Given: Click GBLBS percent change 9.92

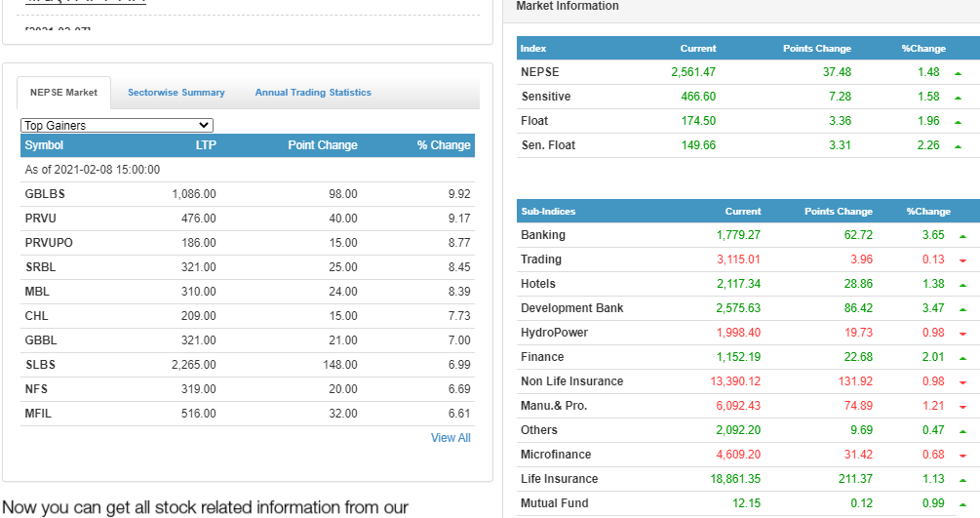Looking at the screenshot, I should coord(459,194).
